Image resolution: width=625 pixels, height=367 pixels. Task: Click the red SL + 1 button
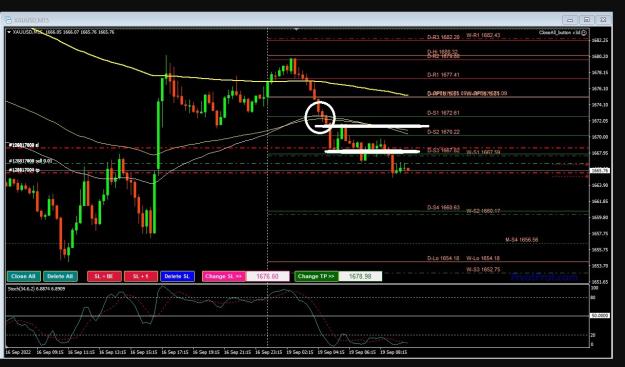point(141,276)
